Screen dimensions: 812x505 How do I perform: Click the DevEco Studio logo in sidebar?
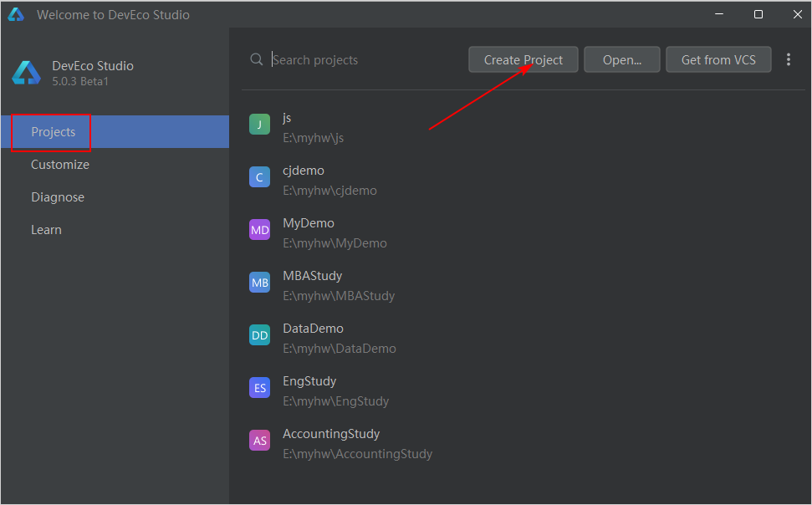click(x=27, y=73)
